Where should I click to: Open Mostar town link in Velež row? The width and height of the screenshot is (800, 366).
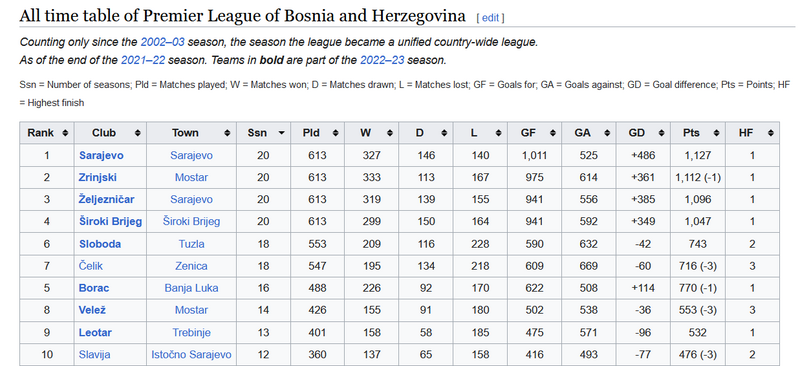coord(191,310)
